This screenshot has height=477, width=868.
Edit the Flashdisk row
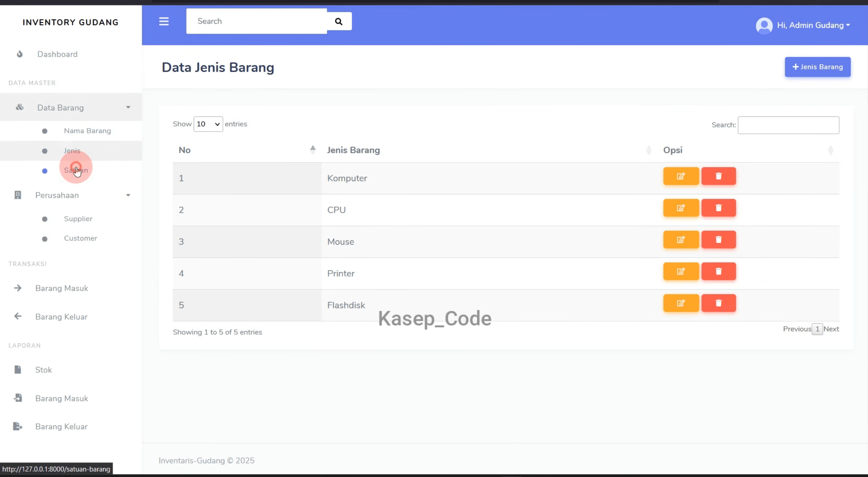coord(681,303)
